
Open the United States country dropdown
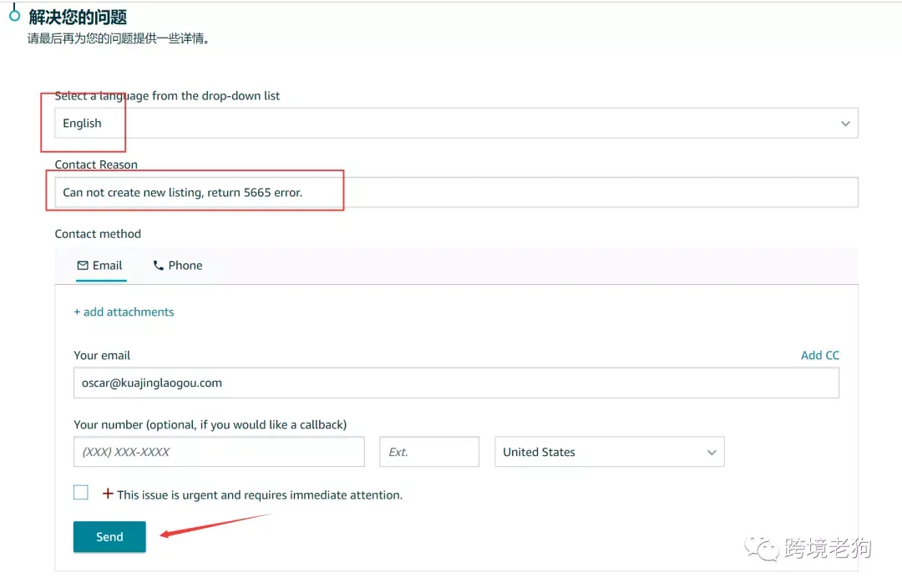(x=609, y=452)
